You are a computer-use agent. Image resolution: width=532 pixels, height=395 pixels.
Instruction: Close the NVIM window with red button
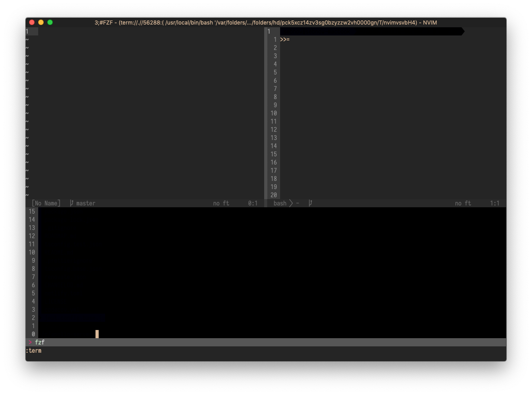tap(32, 22)
